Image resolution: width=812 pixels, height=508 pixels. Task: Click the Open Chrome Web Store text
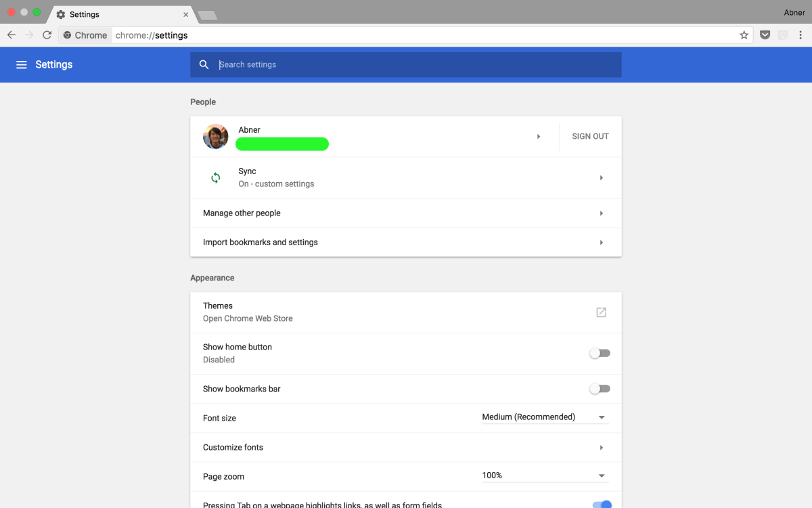click(248, 318)
